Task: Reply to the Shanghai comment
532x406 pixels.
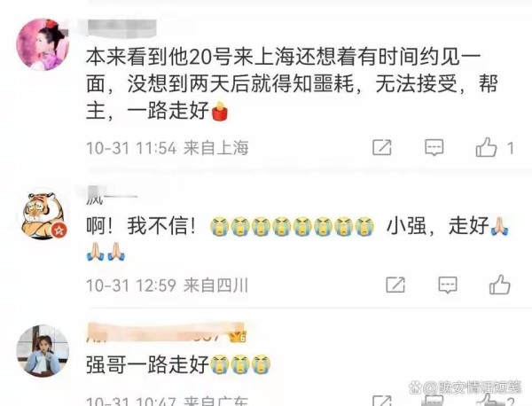Action: coord(434,147)
